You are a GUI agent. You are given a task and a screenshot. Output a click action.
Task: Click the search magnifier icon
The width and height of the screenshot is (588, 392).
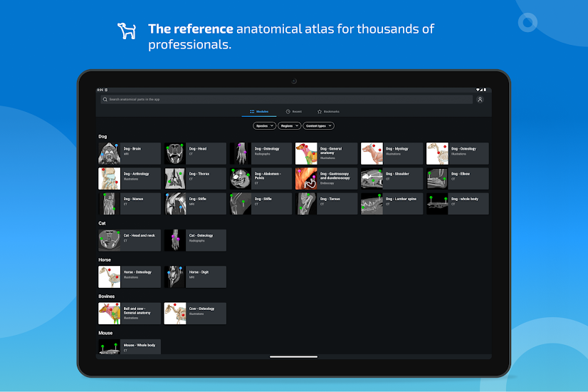(x=105, y=100)
